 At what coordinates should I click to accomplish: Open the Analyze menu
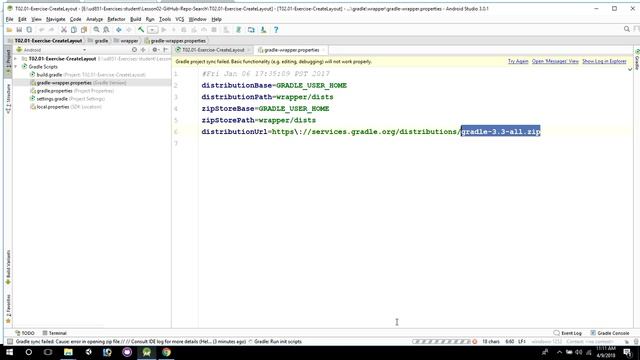pyautogui.click(x=94, y=19)
